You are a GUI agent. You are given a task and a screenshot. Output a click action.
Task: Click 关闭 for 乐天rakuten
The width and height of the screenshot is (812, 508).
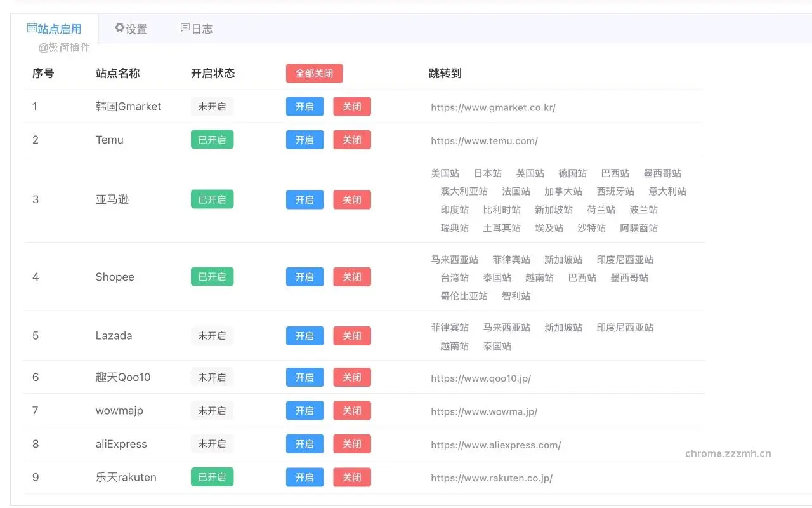click(351, 477)
